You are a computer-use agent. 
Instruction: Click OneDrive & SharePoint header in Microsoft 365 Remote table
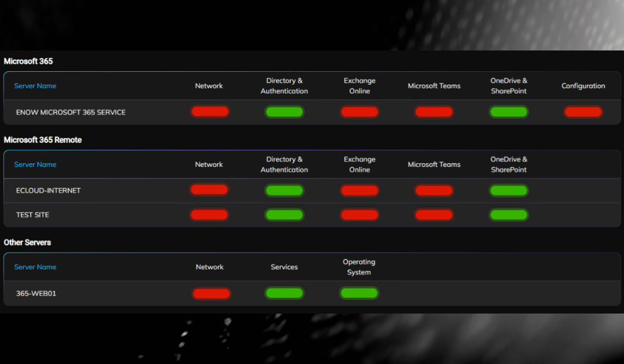click(509, 164)
